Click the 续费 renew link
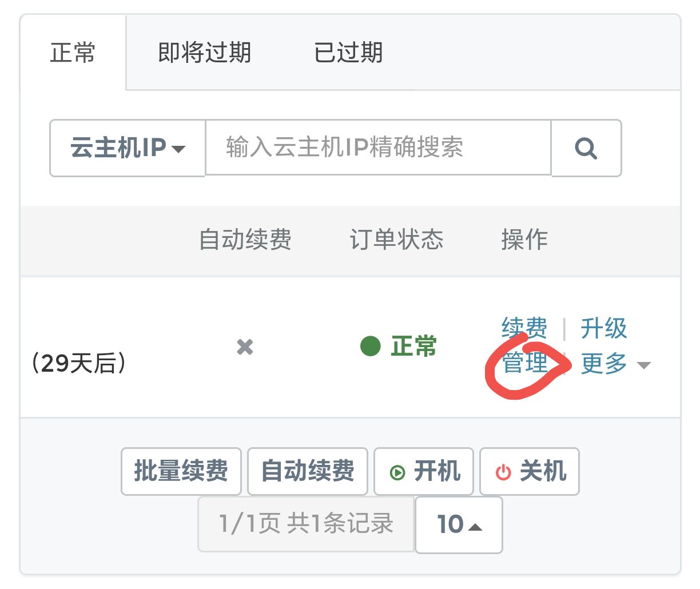Screen dimensions: 700x589 524,328
